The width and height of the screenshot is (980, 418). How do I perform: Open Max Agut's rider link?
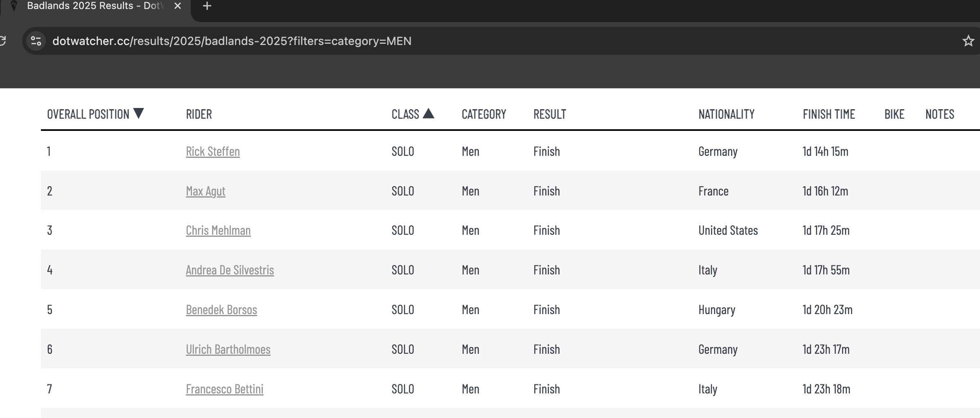205,191
